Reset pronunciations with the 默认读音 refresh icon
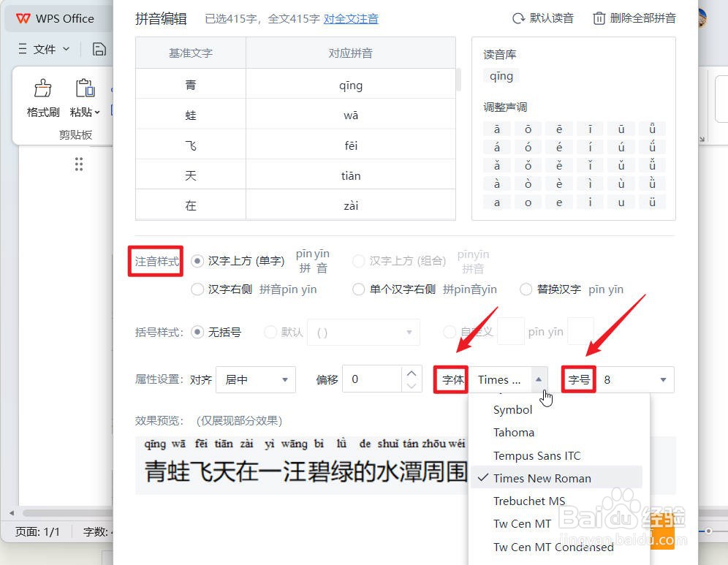Viewport: 728px width, 565px height. pyautogui.click(x=517, y=18)
